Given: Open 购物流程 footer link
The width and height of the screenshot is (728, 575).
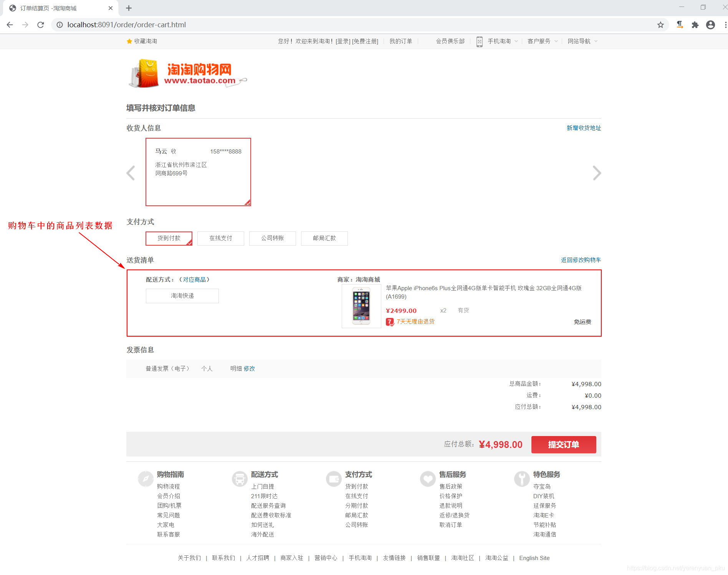Looking at the screenshot, I should click(169, 487).
